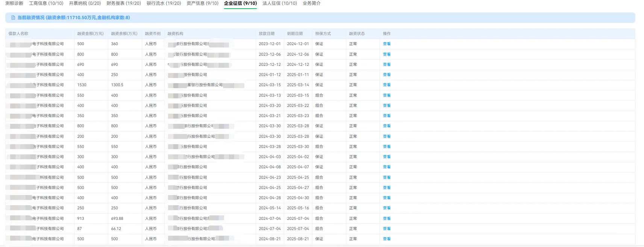The image size is (644, 247).
Task: Switch to the 资产信息 (9/10) tab
Action: pos(203,3)
